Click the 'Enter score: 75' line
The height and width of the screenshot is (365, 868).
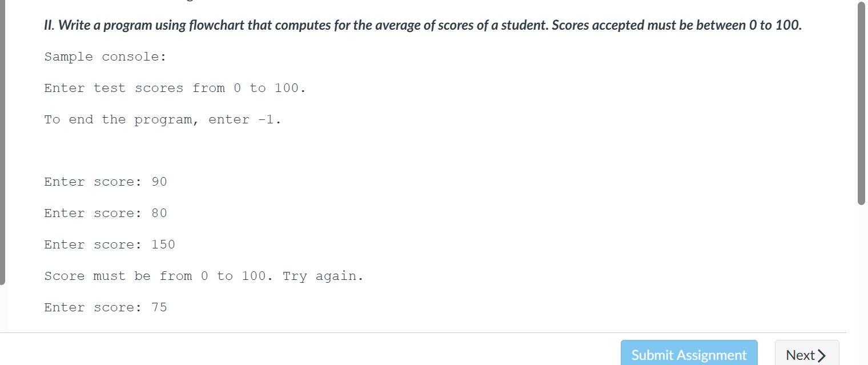pyautogui.click(x=106, y=307)
